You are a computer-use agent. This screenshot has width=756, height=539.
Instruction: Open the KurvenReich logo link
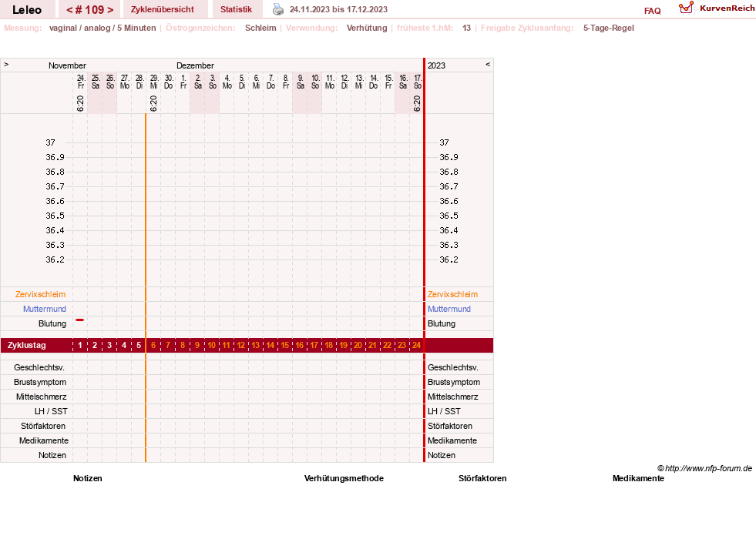tap(717, 8)
